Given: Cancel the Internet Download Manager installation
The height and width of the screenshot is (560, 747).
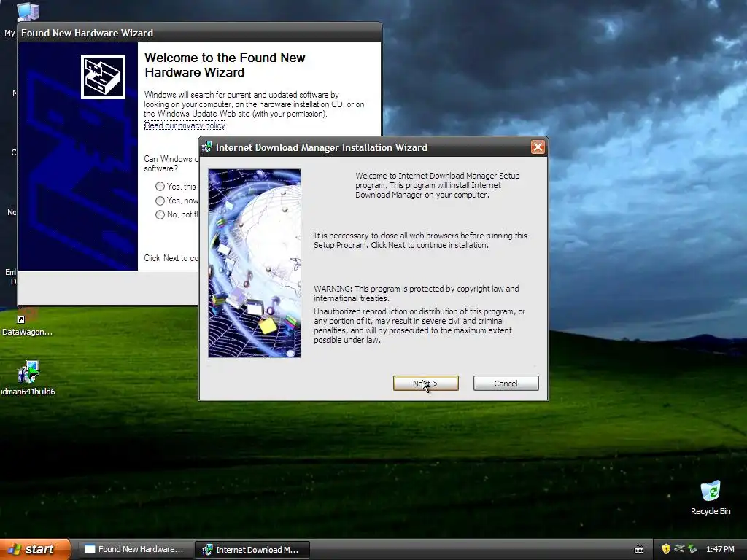Looking at the screenshot, I should point(506,384).
